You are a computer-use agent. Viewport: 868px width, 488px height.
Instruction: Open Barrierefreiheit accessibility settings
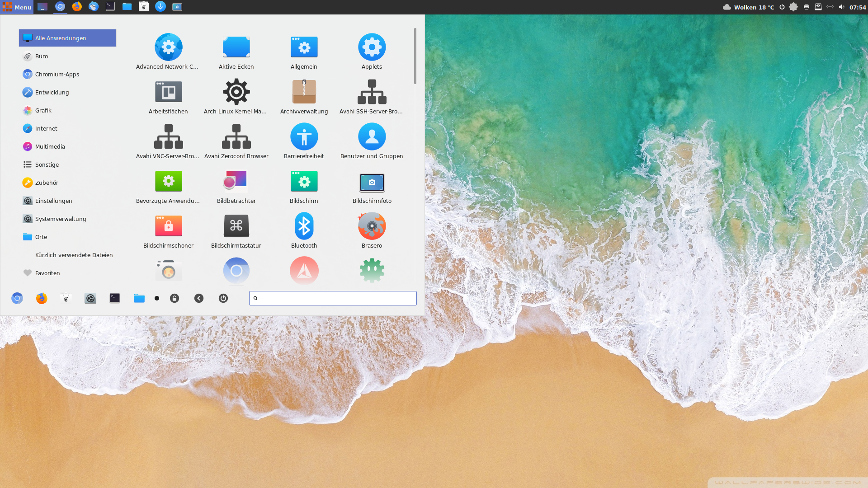(304, 137)
